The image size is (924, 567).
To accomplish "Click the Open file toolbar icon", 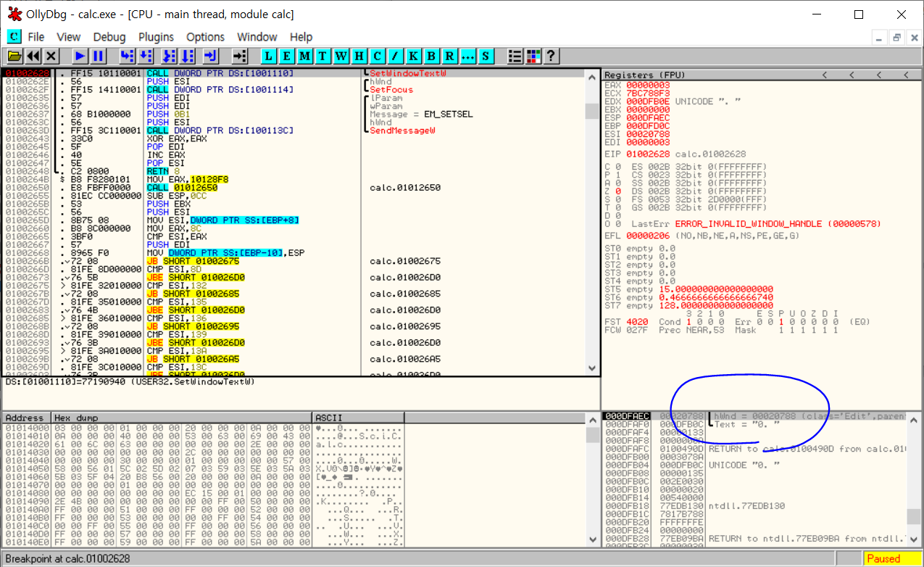I will click(14, 56).
